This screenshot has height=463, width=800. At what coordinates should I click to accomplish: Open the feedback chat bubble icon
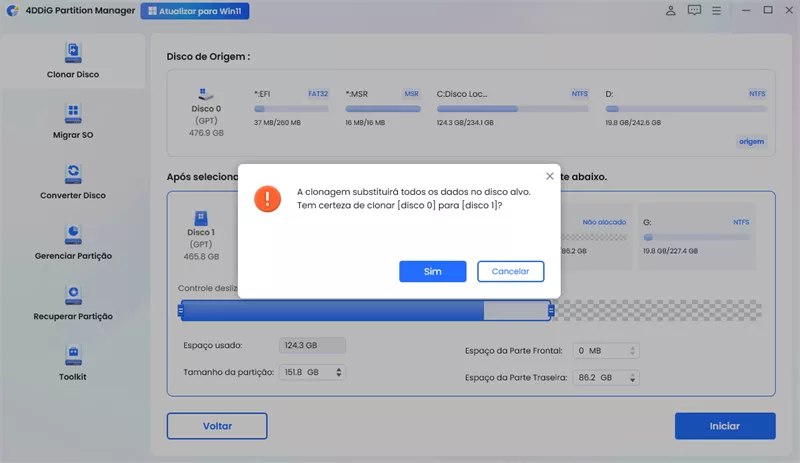695,11
